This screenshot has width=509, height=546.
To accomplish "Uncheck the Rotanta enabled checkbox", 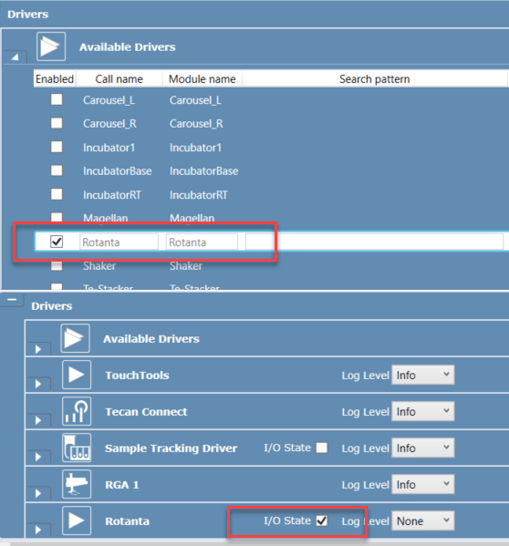I will point(56,241).
